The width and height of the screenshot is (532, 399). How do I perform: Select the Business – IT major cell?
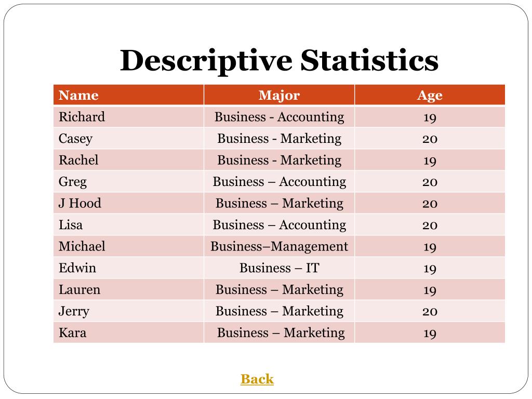pyautogui.click(x=279, y=268)
